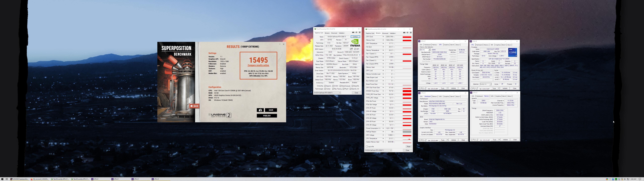The image size is (644, 181).
Task: Open the 'My account | UNIGINE' browser taskbar item
Action: click(x=40, y=179)
